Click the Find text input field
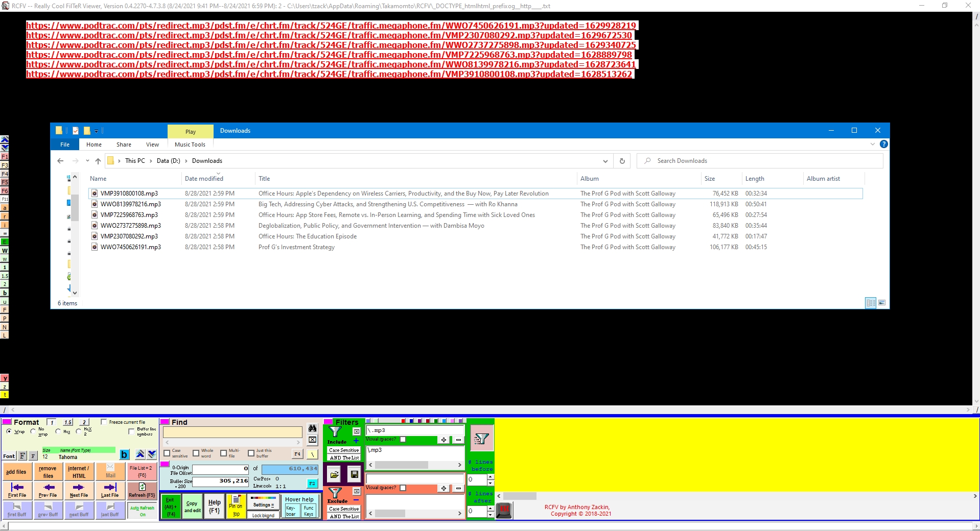Image resolution: width=980 pixels, height=531 pixels. point(232,432)
